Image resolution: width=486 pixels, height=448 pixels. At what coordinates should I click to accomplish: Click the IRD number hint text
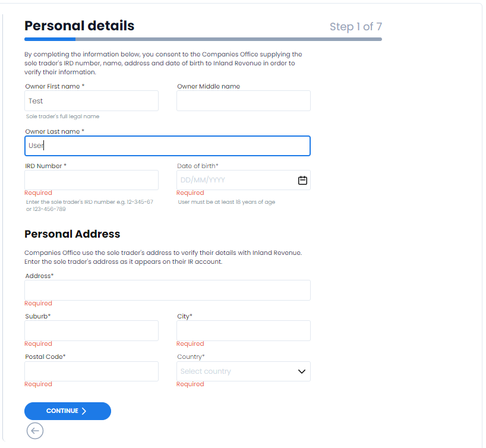click(x=90, y=205)
